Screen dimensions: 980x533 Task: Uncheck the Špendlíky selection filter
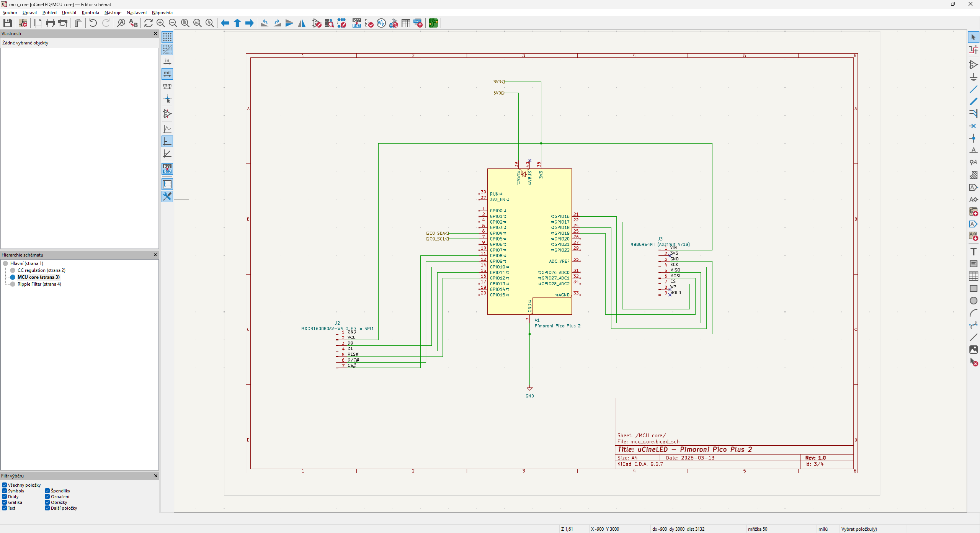coord(47,491)
